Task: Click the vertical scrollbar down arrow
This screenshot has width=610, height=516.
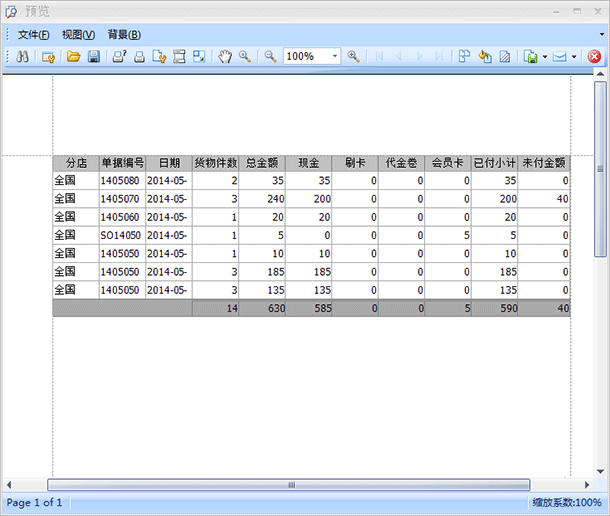Action: 600,471
